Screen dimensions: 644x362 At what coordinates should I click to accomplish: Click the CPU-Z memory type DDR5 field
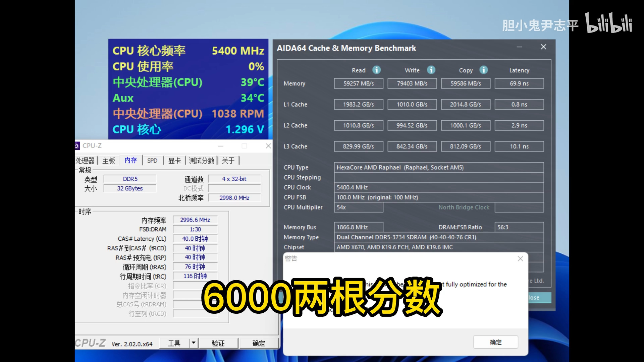tap(130, 179)
